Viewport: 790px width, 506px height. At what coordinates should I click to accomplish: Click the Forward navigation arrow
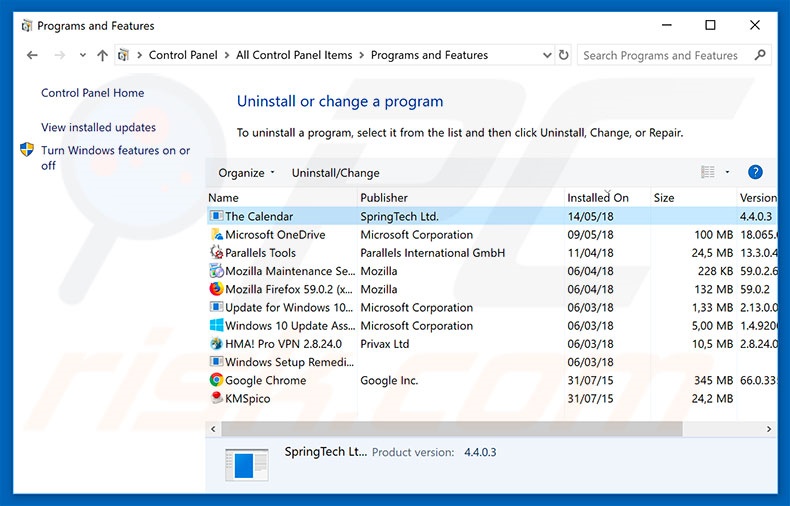click(59, 55)
